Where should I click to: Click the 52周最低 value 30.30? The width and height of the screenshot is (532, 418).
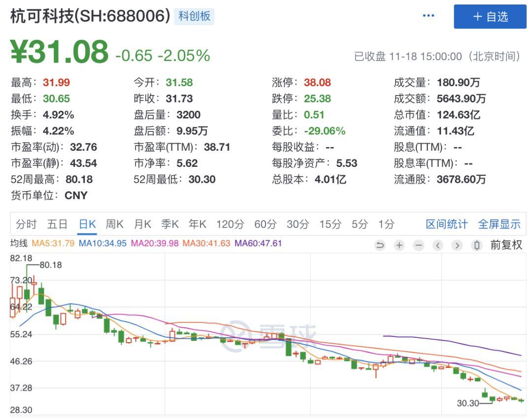(202, 179)
